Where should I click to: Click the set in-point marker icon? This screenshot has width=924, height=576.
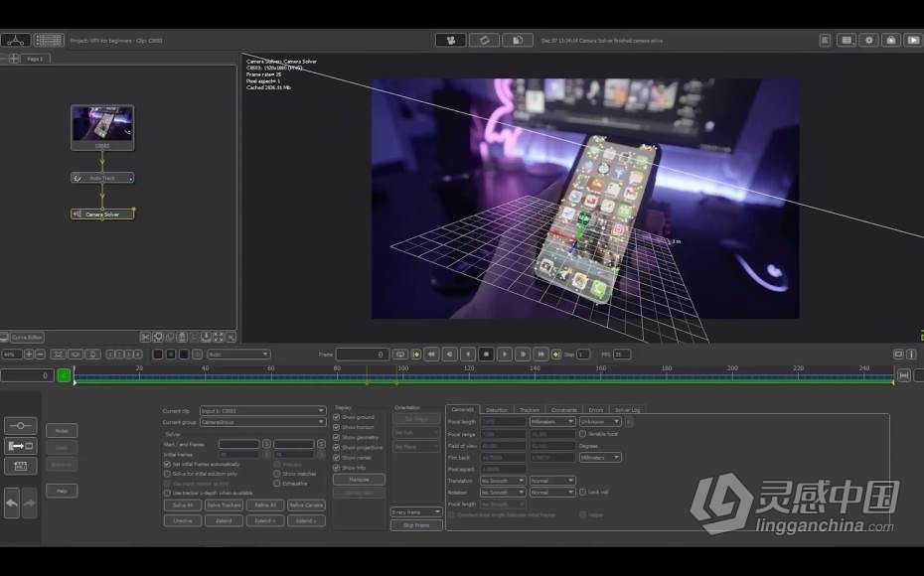(x=416, y=354)
